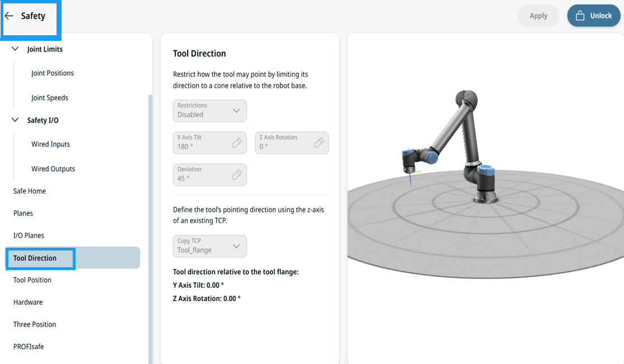The image size is (624, 364).
Task: Click the padlock icon on the Unlock button
Action: coord(580,16)
